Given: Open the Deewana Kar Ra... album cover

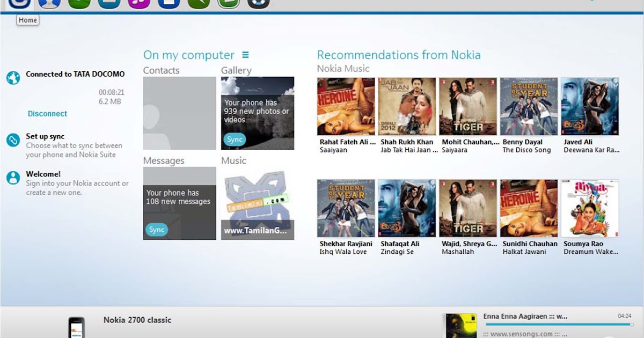Looking at the screenshot, I should tap(590, 106).
